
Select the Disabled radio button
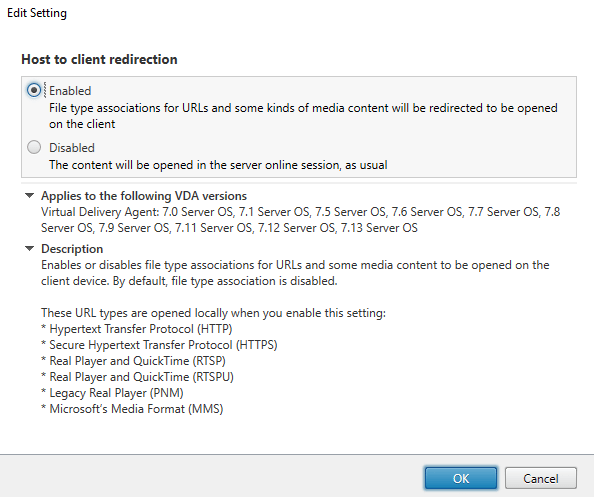point(34,147)
